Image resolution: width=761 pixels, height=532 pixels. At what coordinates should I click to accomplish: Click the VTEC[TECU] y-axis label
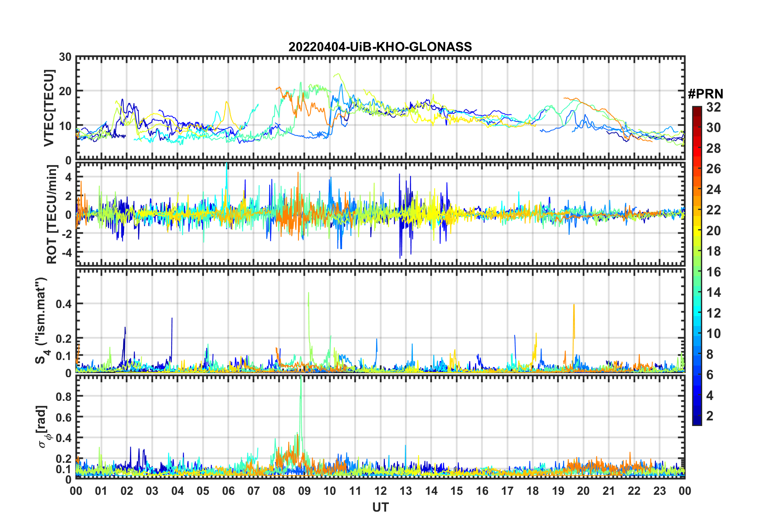click(x=49, y=108)
